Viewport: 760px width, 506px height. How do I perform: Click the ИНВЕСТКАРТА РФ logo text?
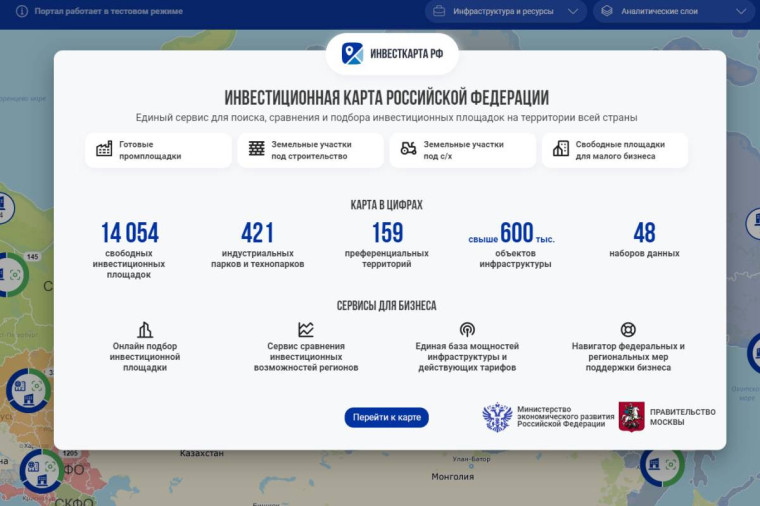pos(407,53)
